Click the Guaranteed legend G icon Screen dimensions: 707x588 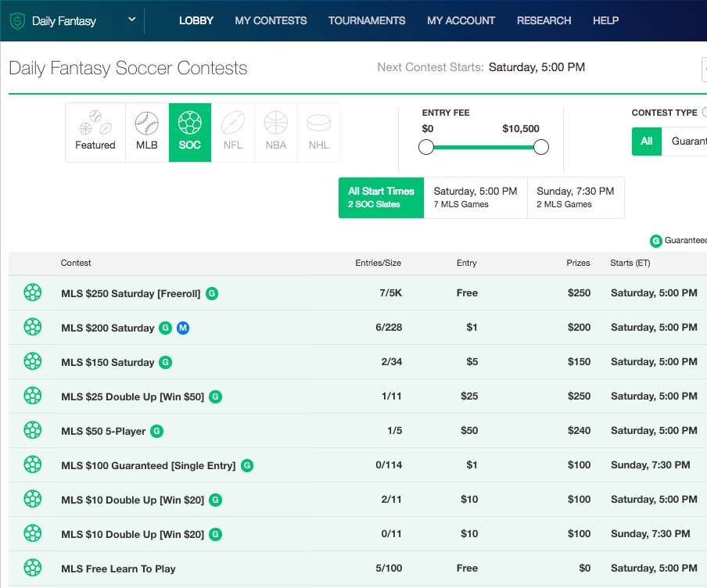[655, 241]
